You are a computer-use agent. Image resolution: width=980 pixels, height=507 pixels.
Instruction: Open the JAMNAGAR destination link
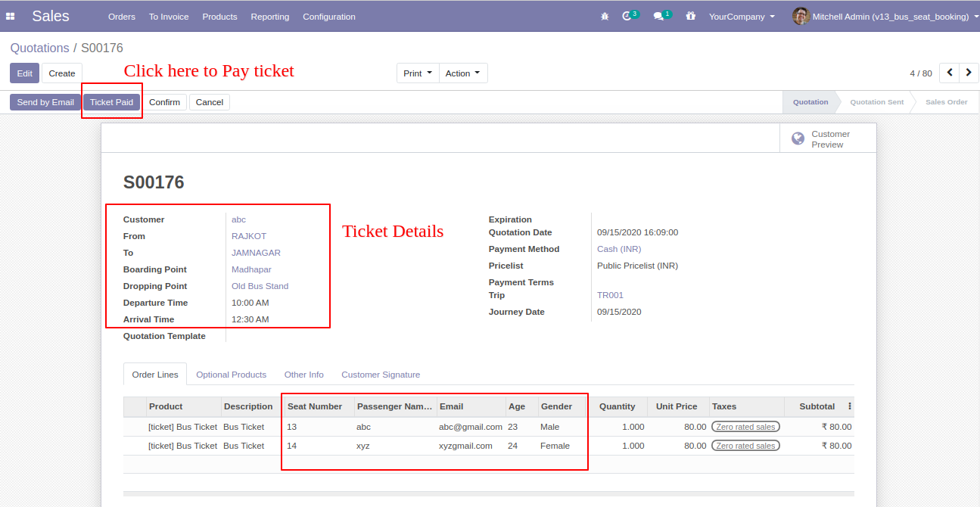tap(256, 253)
